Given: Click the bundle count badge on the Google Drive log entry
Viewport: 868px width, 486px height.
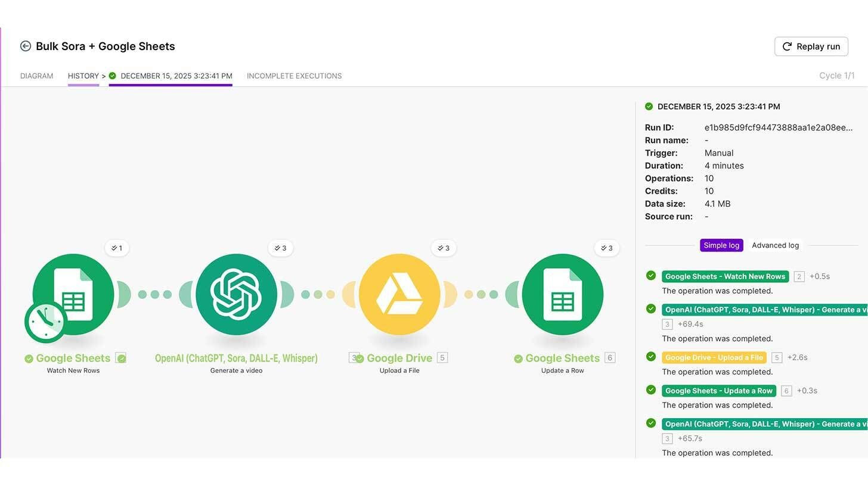Looking at the screenshot, I should pos(777,357).
